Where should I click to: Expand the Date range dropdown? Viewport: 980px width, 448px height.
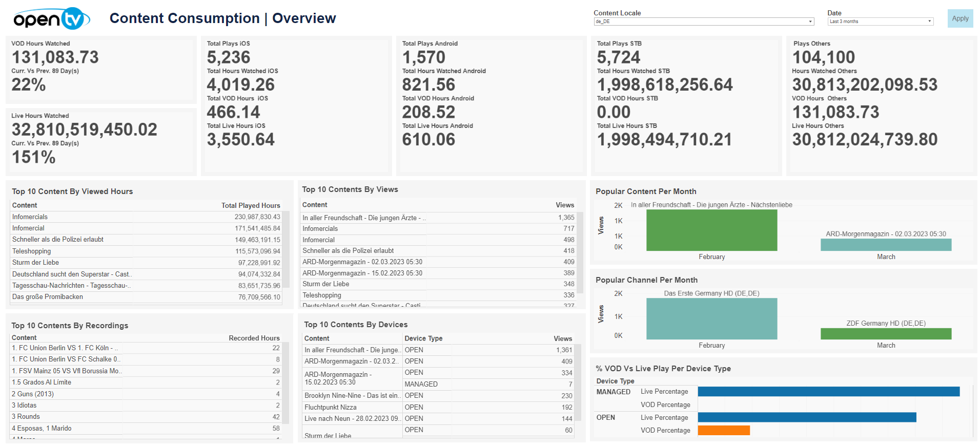(880, 22)
